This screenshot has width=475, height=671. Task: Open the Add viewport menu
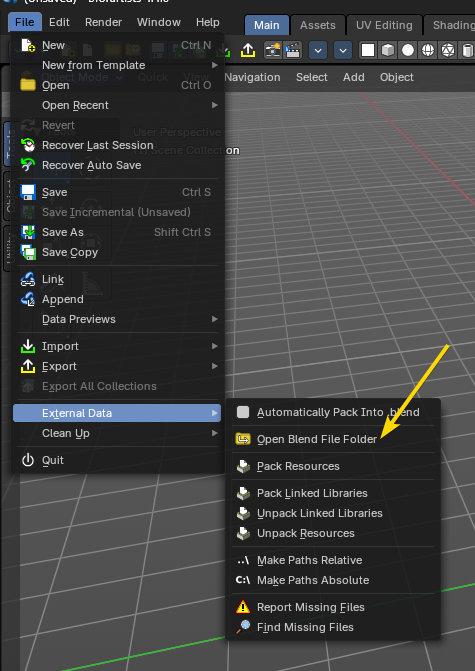point(353,77)
